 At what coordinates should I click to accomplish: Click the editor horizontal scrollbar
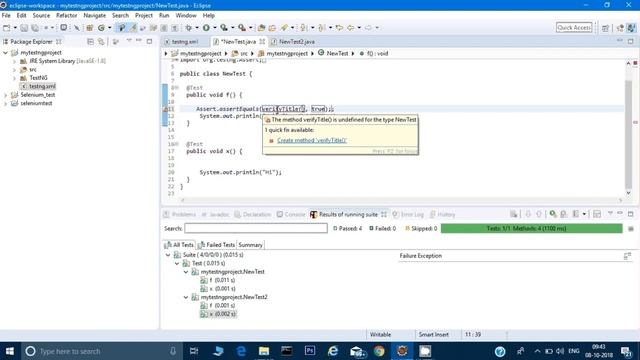pos(401,200)
